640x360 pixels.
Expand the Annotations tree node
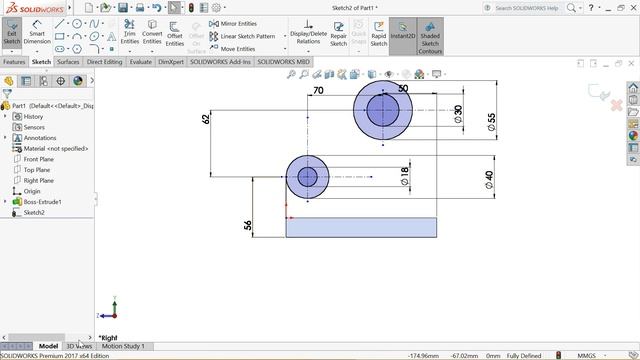[x=5, y=138]
